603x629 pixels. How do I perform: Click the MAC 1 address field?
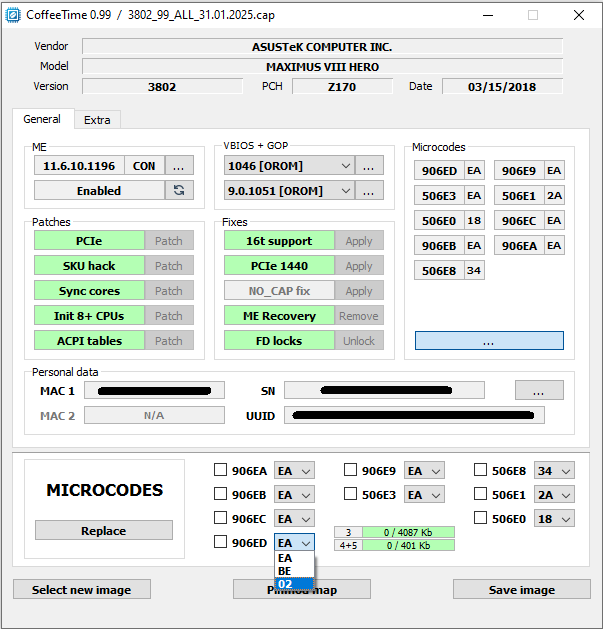point(154,390)
